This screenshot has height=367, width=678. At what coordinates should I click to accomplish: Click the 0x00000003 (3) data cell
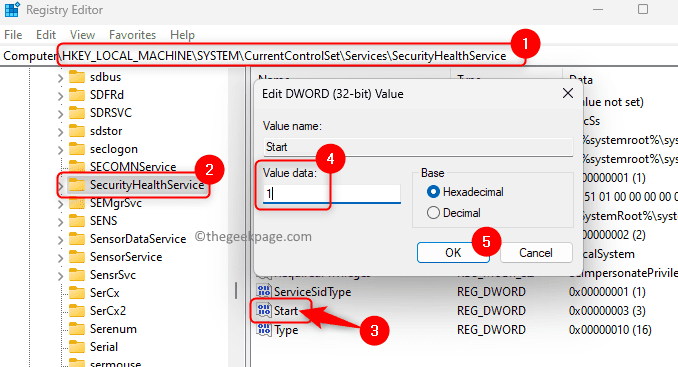point(607,311)
